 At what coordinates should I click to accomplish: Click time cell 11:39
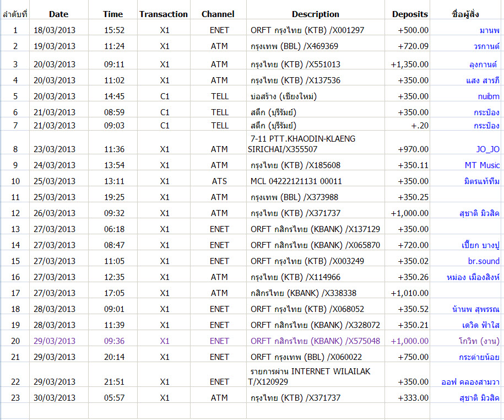click(x=114, y=325)
